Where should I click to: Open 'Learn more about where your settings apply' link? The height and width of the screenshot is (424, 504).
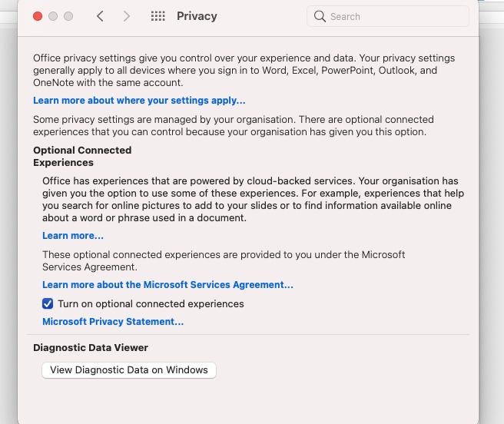pyautogui.click(x=139, y=101)
